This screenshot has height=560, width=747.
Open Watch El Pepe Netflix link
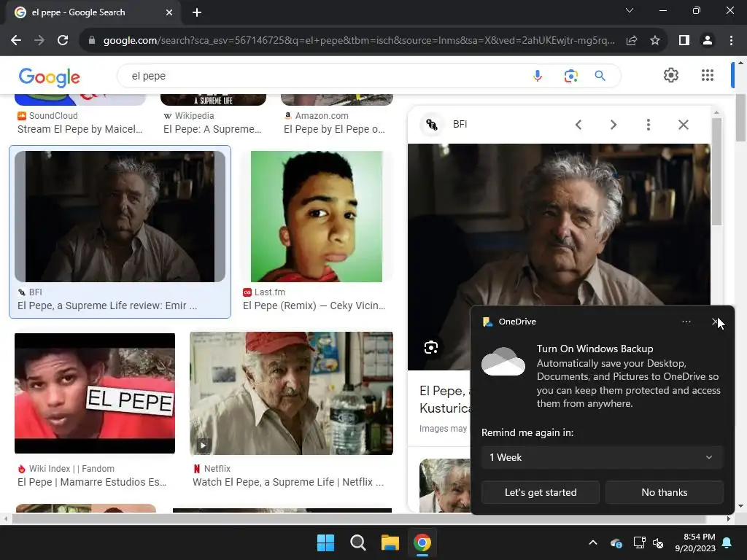pyautogui.click(x=287, y=482)
